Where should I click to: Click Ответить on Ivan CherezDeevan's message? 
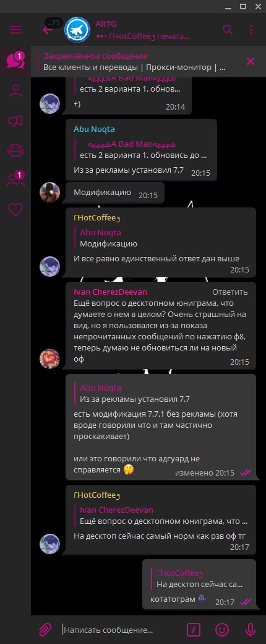coord(230,292)
